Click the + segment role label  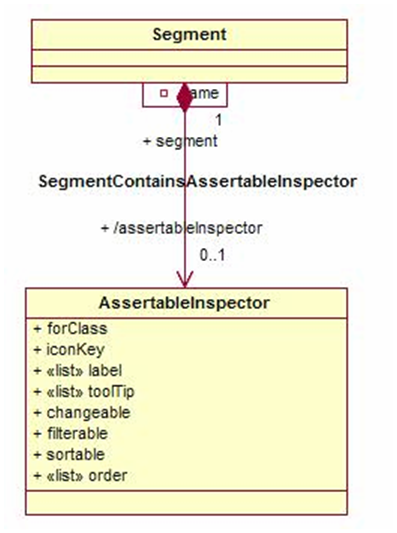tap(180, 141)
